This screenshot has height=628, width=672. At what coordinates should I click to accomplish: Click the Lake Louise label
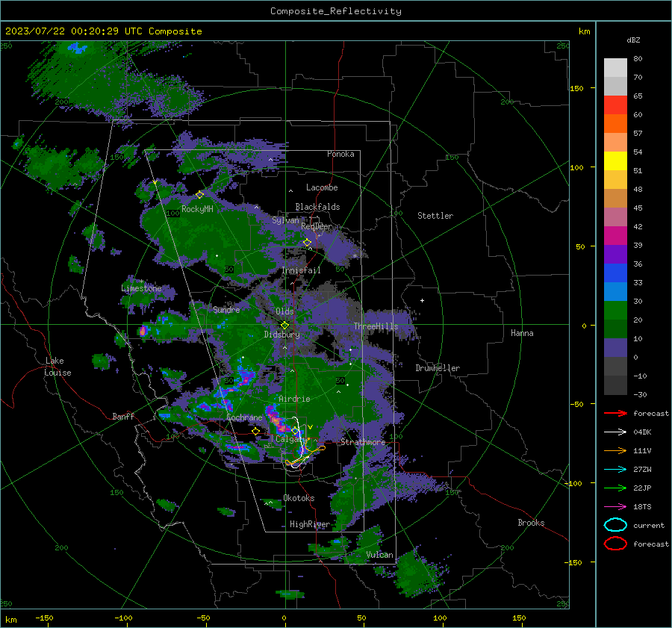(57, 367)
